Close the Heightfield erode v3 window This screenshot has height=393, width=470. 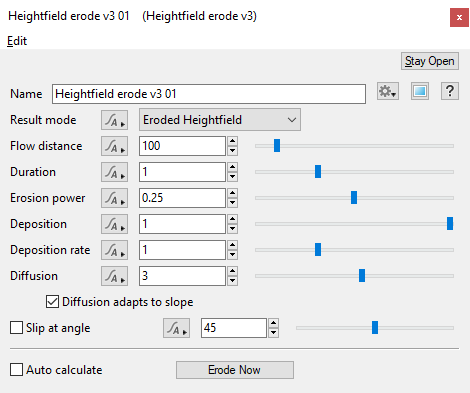coord(459,18)
